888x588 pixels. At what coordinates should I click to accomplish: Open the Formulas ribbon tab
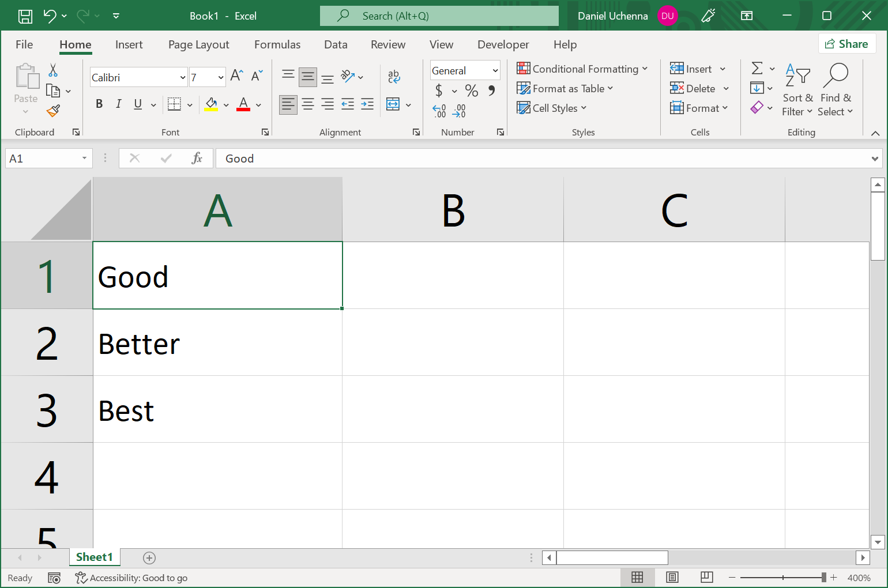pyautogui.click(x=277, y=44)
